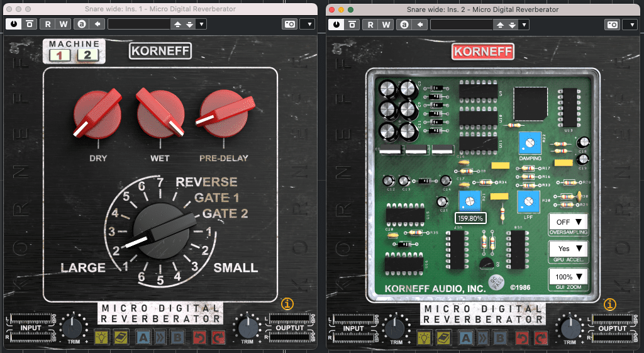Select B state button in Ins. 1 window
Image resolution: width=644 pixels, height=353 pixels.
point(177,337)
